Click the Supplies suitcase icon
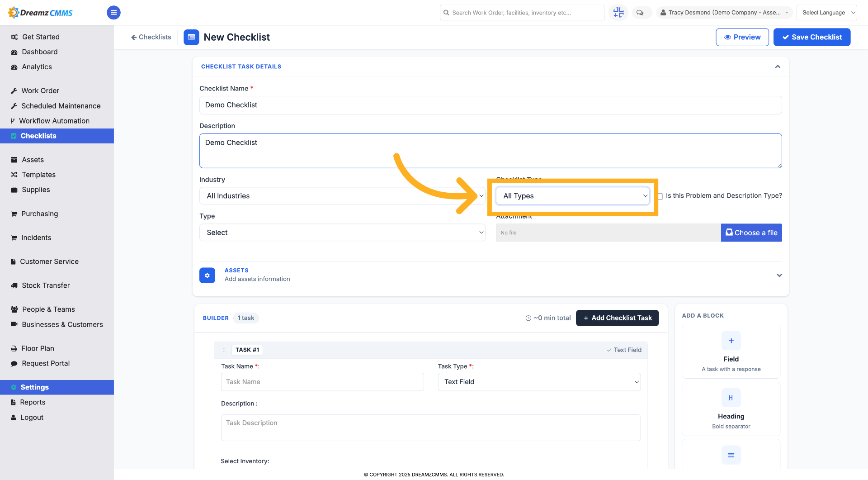Viewport: 868px width, 480px height. (x=14, y=190)
